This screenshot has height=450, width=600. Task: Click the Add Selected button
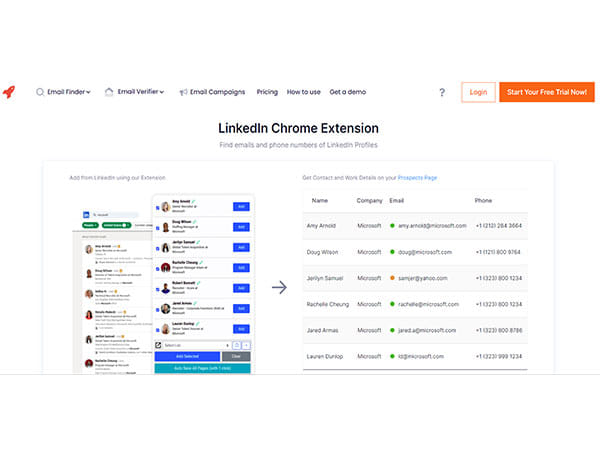[x=187, y=356]
